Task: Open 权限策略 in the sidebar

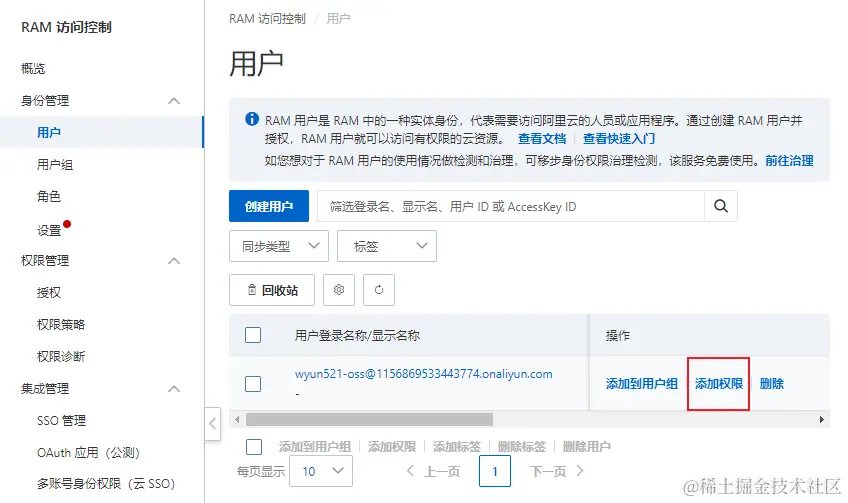Action: (x=61, y=325)
